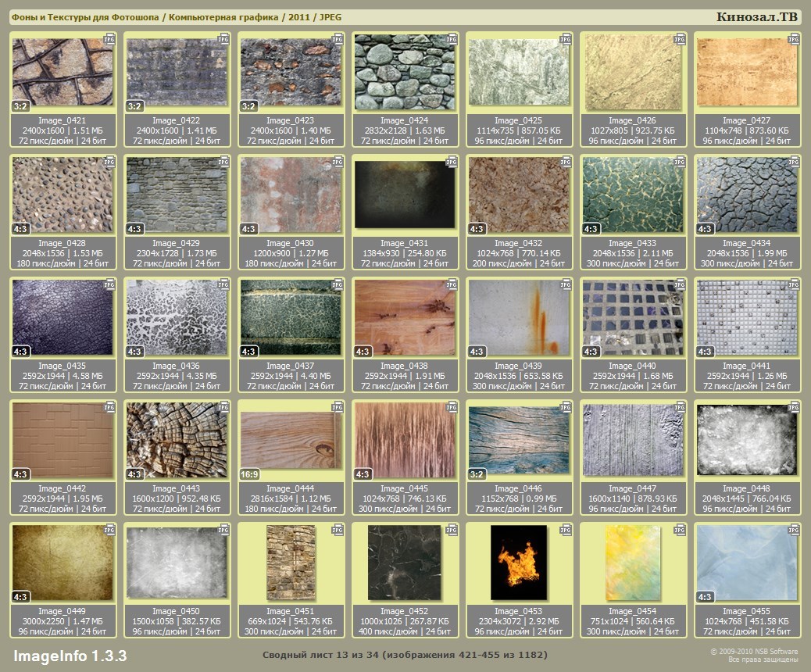Click the JPG badge on Image_0441
The width and height of the screenshot is (811, 672).
click(x=794, y=285)
